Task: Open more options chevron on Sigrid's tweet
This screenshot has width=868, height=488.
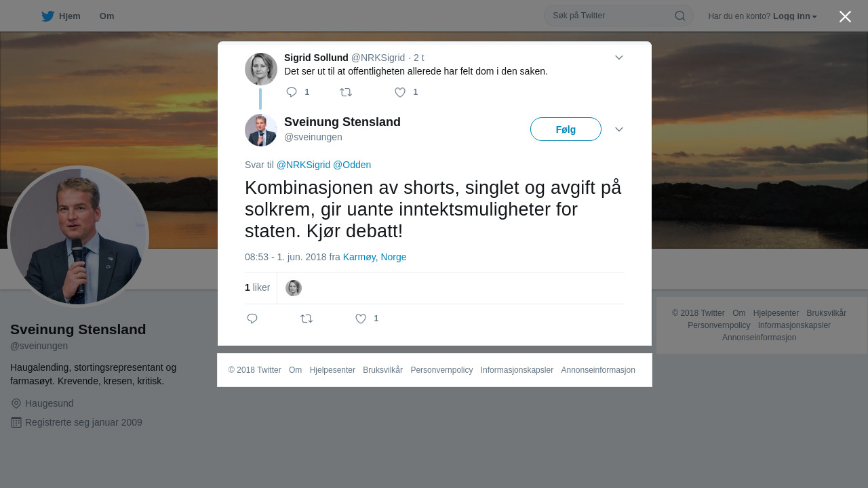Action: point(619,58)
